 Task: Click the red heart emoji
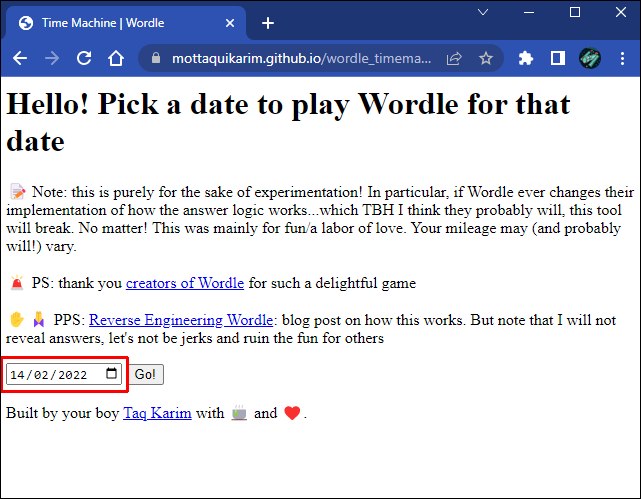pos(292,413)
